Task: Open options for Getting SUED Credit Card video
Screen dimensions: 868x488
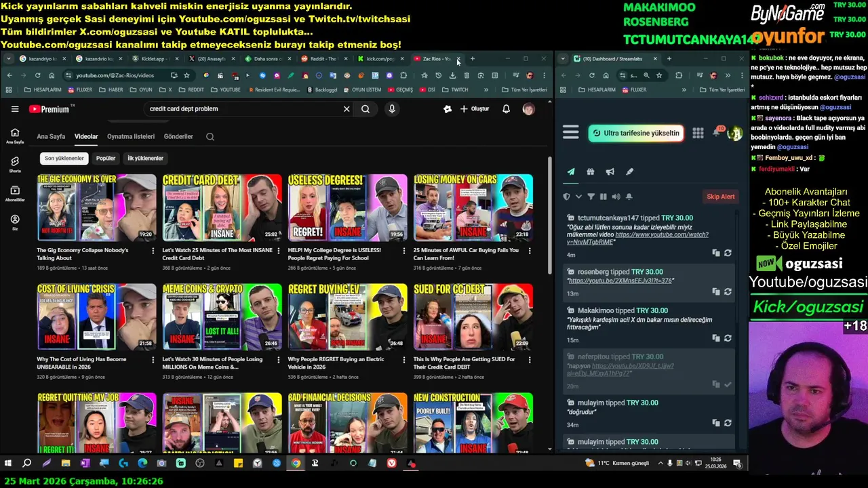Action: 530,359
